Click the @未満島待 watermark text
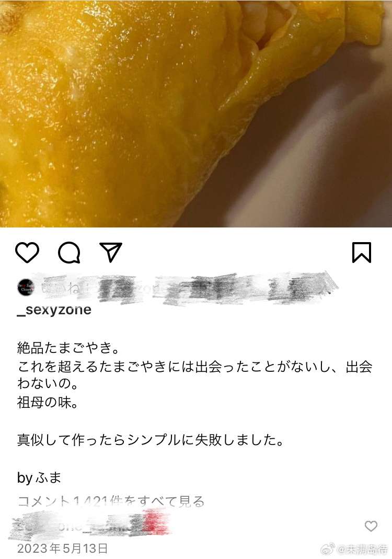The width and height of the screenshot is (392, 559). tap(362, 549)
